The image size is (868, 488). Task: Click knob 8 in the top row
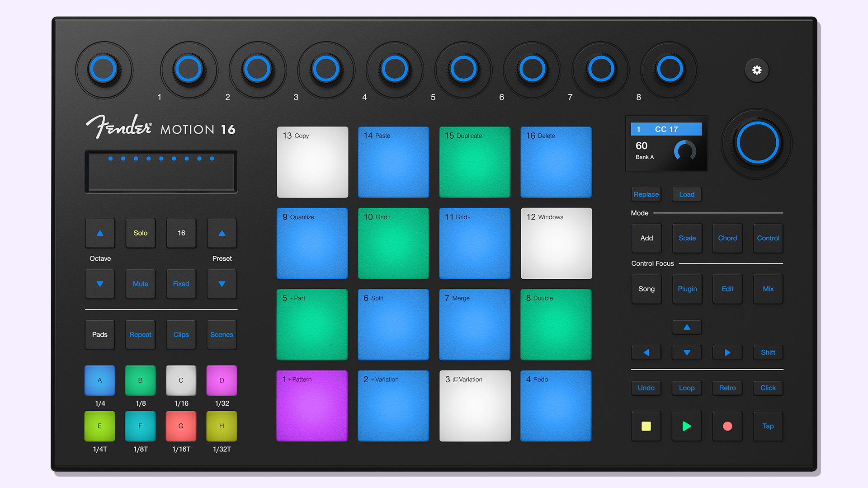point(670,70)
